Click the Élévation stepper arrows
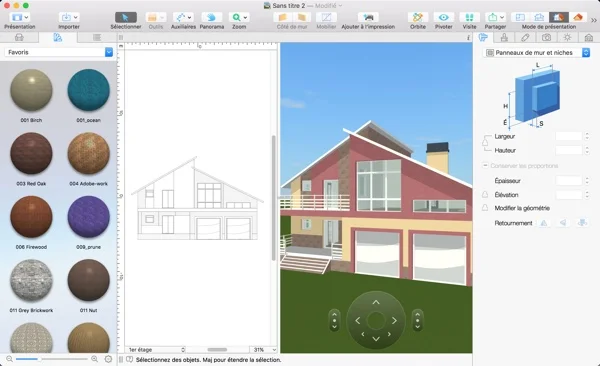Viewport: 600px width, 366px height. click(x=587, y=194)
